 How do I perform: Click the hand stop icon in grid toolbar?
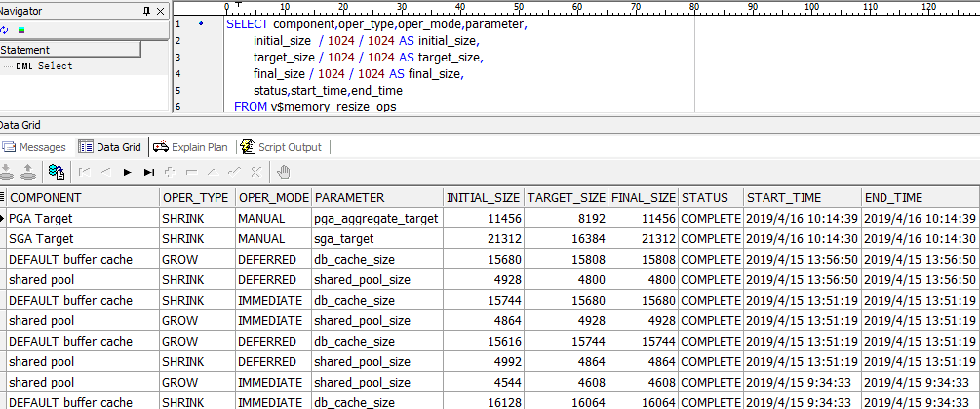click(x=284, y=172)
